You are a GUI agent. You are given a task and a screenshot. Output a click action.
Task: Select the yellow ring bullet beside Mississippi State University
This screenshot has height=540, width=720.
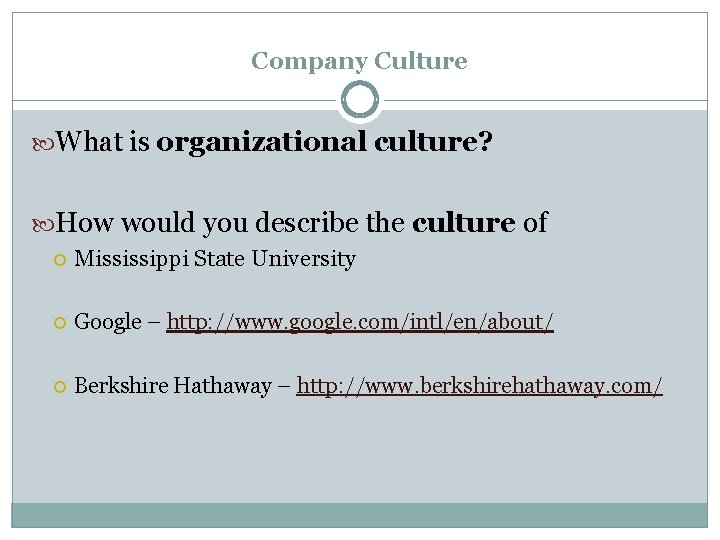pyautogui.click(x=60, y=260)
